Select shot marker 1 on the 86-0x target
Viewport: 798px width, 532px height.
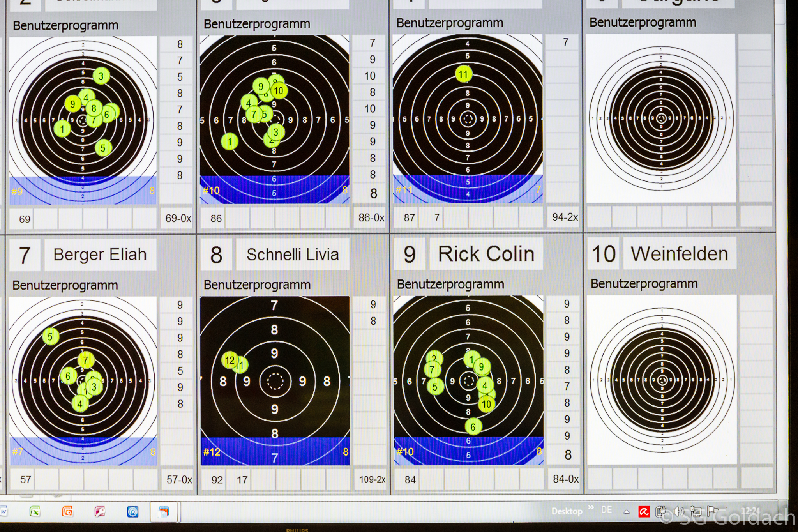pyautogui.click(x=230, y=142)
